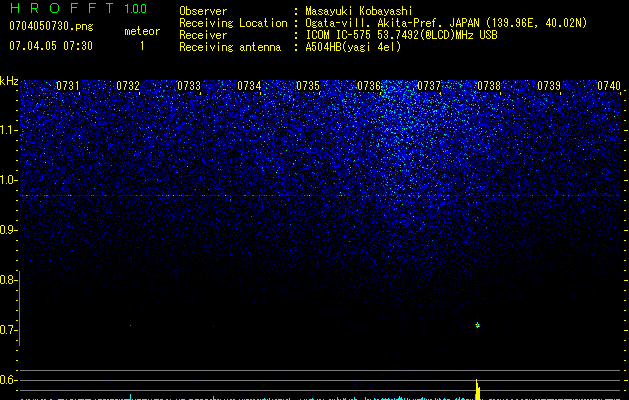Click the Receiving Location label
The height and width of the screenshot is (400, 629).
pos(233,23)
